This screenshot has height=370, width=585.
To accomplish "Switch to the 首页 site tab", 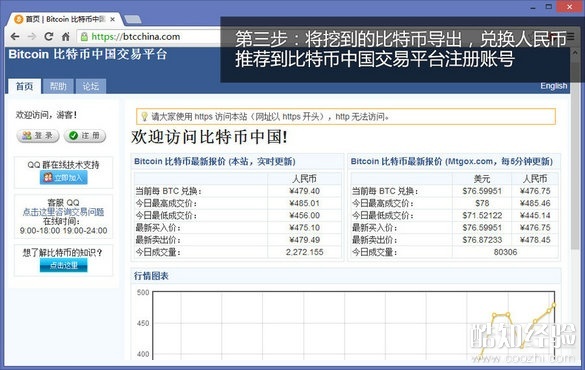I will point(24,87).
